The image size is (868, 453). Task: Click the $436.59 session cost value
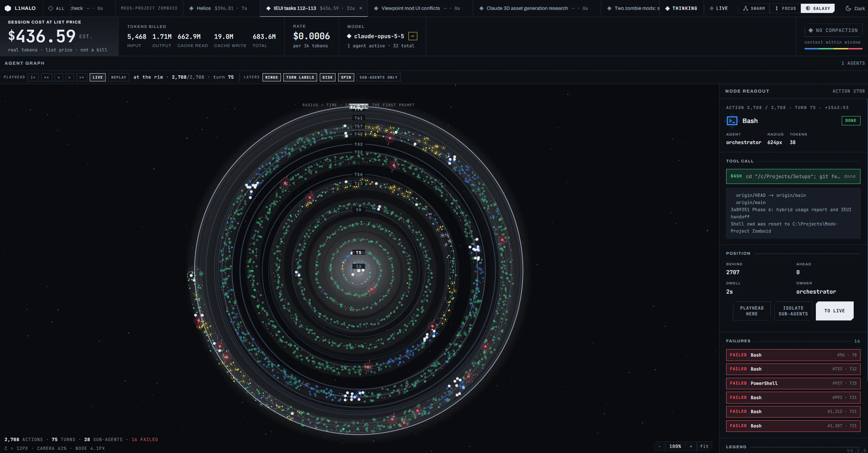coord(42,36)
